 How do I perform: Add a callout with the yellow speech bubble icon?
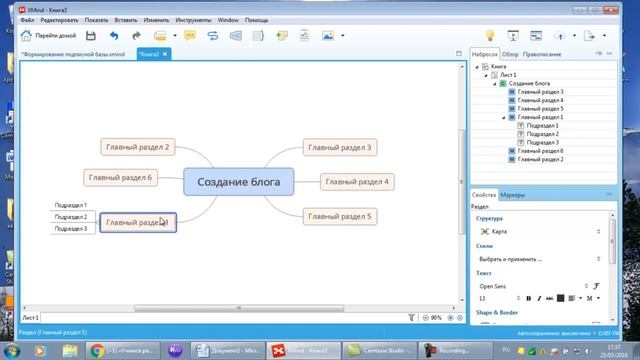[x=190, y=36]
